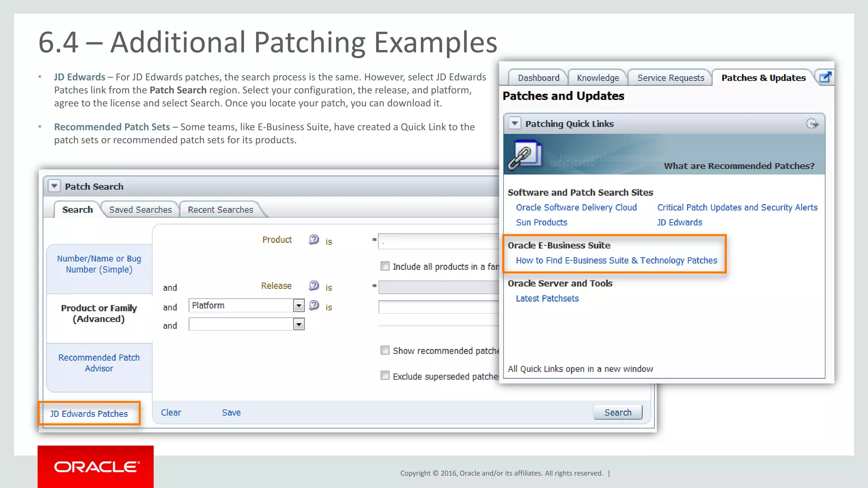Collapse the Patch Search panel
The height and width of the screenshot is (488, 868).
point(54,186)
